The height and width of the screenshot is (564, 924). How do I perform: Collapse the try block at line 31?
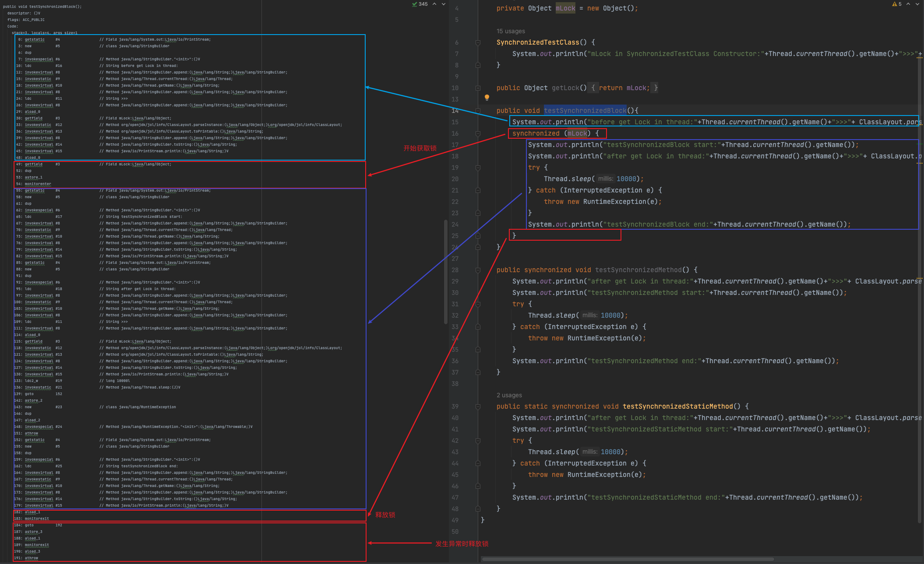tap(478, 304)
